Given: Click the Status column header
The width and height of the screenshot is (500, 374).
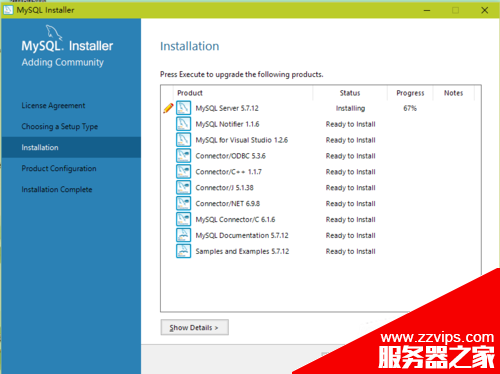Looking at the screenshot, I should (x=350, y=93).
